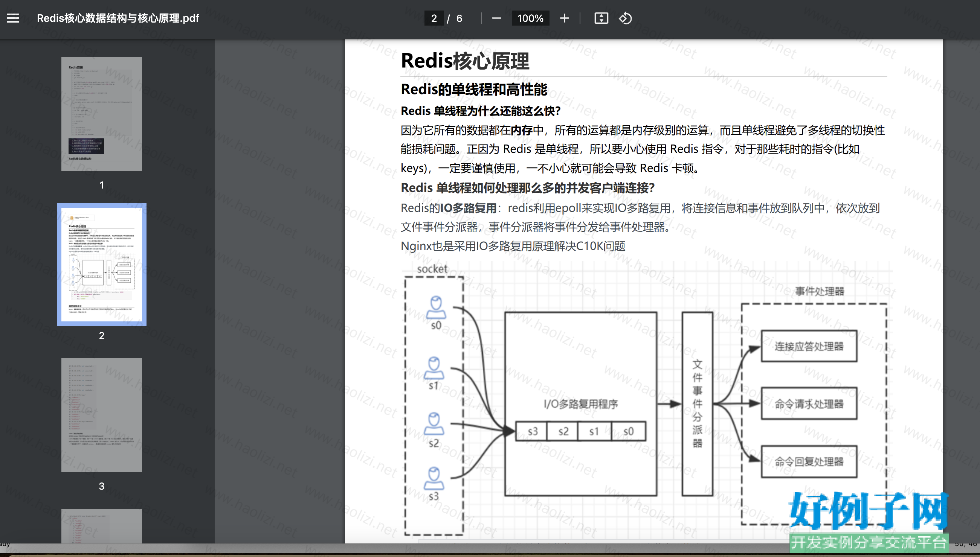Image resolution: width=980 pixels, height=557 pixels.
Task: Rotate the document counterclockwise
Action: coord(625,18)
